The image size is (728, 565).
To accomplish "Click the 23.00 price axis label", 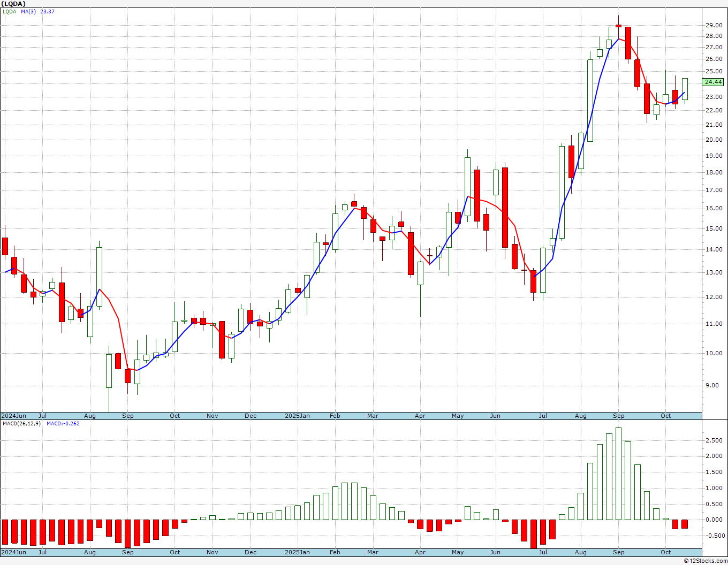I will click(x=713, y=97).
